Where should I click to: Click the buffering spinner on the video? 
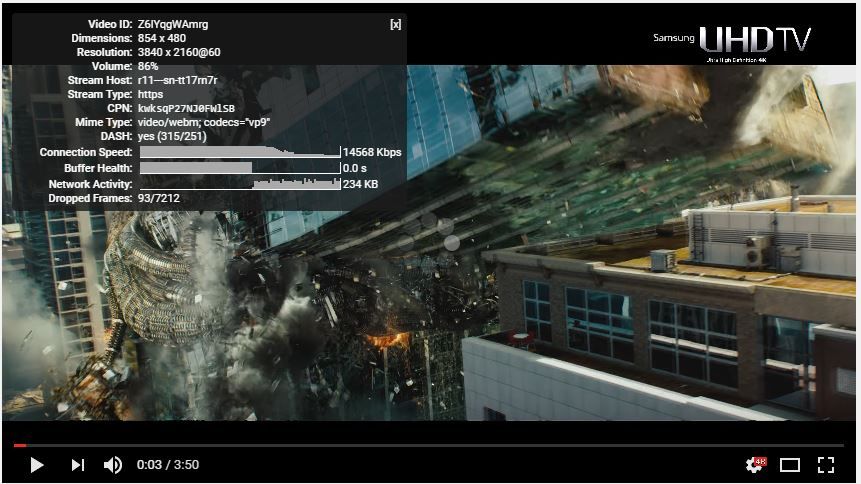[430, 243]
